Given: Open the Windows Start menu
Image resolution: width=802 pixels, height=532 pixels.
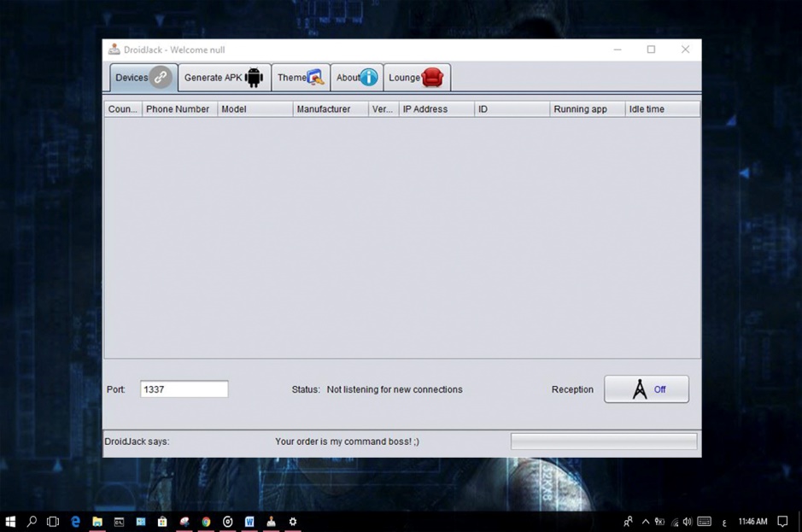Looking at the screenshot, I should (x=9, y=521).
